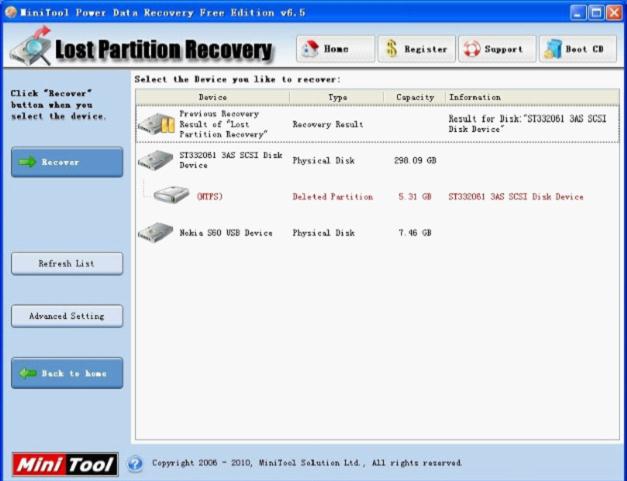Click the Lost Partition Recovery logo icon
Viewport: 627px width, 481px height.
pos(31,47)
